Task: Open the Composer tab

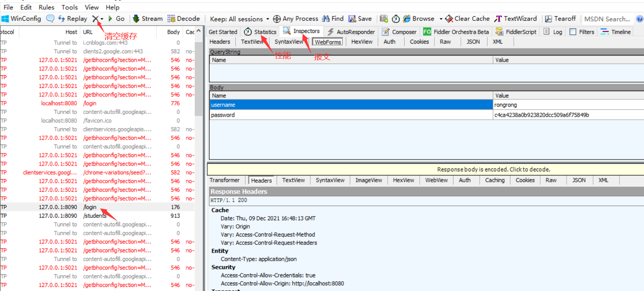Action: [x=399, y=32]
